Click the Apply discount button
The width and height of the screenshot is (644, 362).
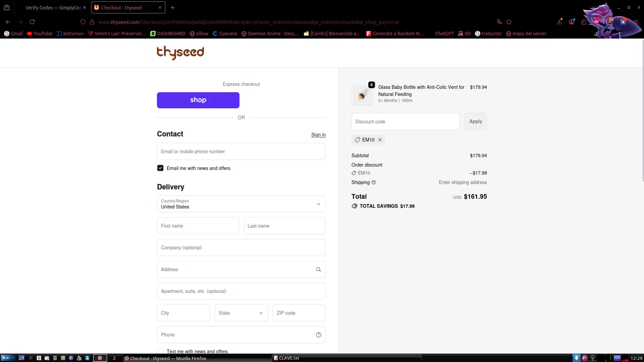click(476, 121)
